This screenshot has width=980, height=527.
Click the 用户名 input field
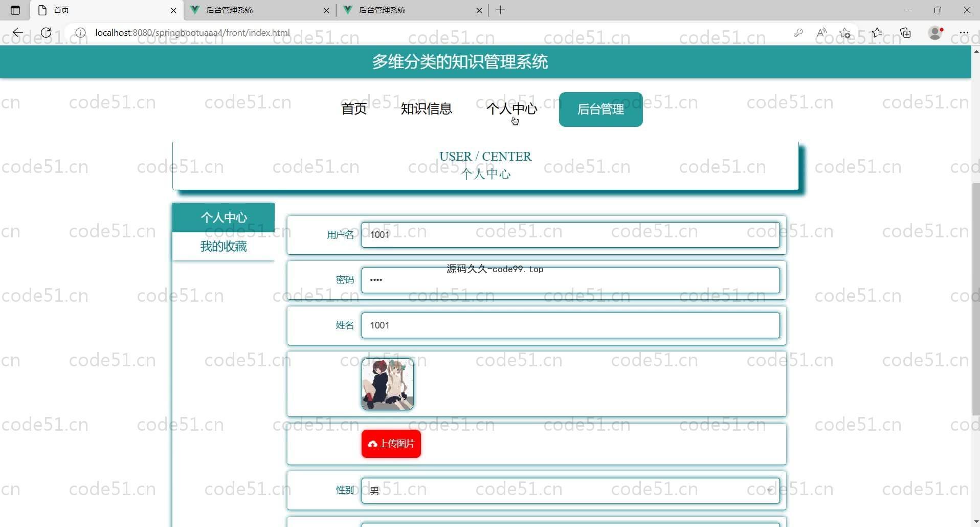click(x=570, y=235)
